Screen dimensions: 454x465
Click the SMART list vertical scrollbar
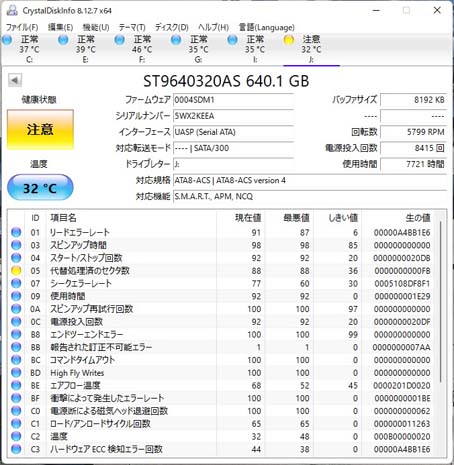(x=441, y=301)
